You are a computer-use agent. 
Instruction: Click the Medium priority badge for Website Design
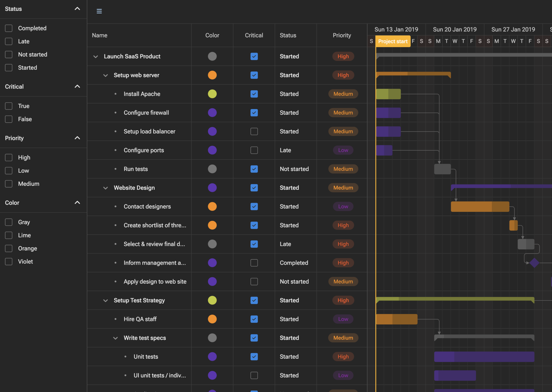tap(343, 188)
